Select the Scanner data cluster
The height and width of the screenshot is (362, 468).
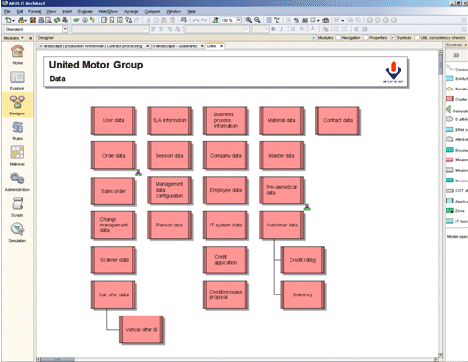tap(113, 260)
